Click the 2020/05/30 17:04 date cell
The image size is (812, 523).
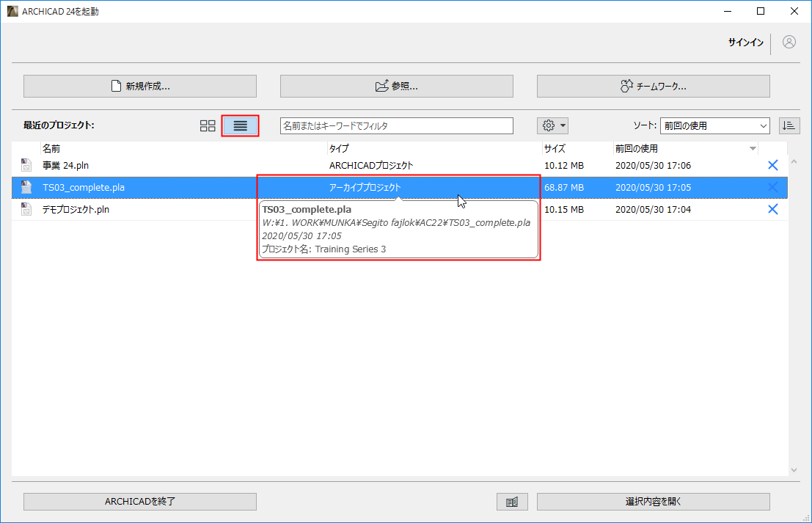coord(653,209)
